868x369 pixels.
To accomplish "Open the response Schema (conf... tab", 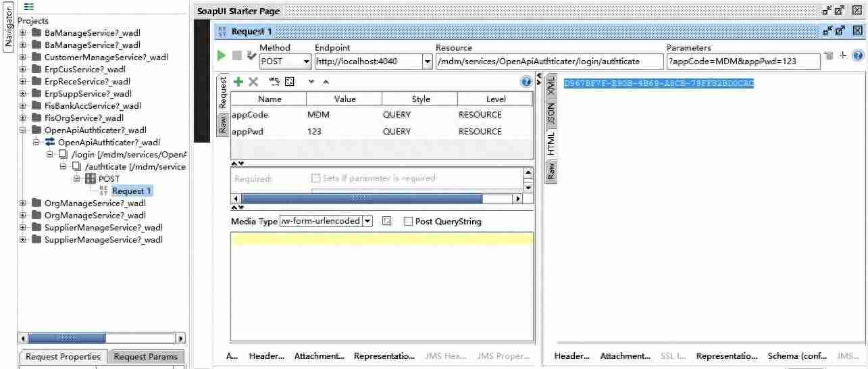I will click(797, 356).
